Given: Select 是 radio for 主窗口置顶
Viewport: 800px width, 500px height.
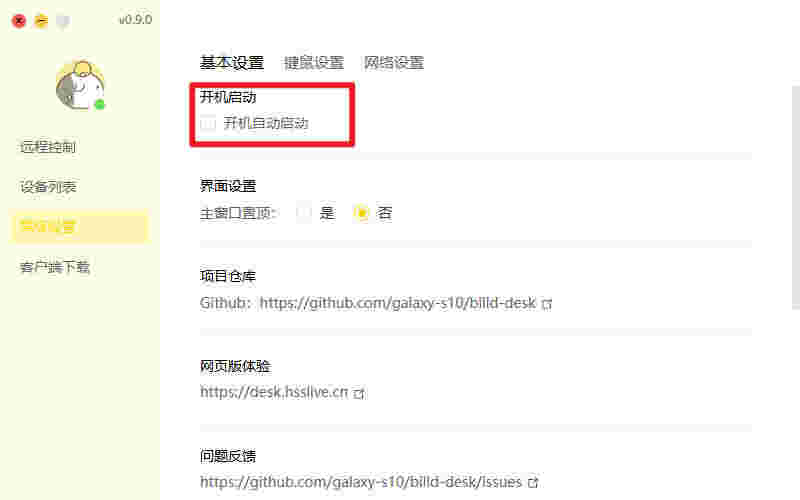Looking at the screenshot, I should pyautogui.click(x=304, y=212).
